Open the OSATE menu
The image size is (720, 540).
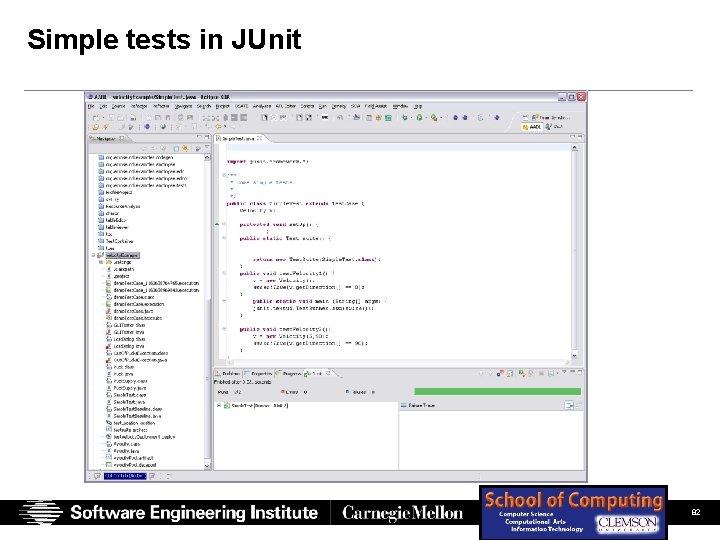pos(242,106)
